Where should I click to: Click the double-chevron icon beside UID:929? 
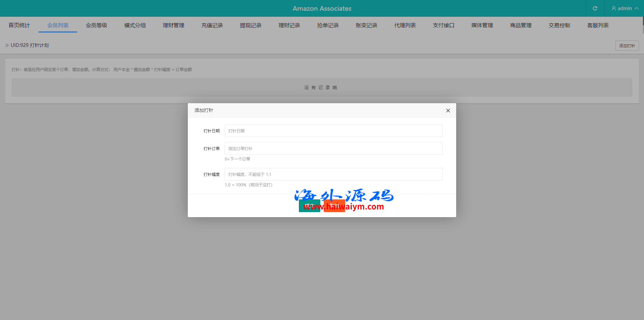(7, 45)
